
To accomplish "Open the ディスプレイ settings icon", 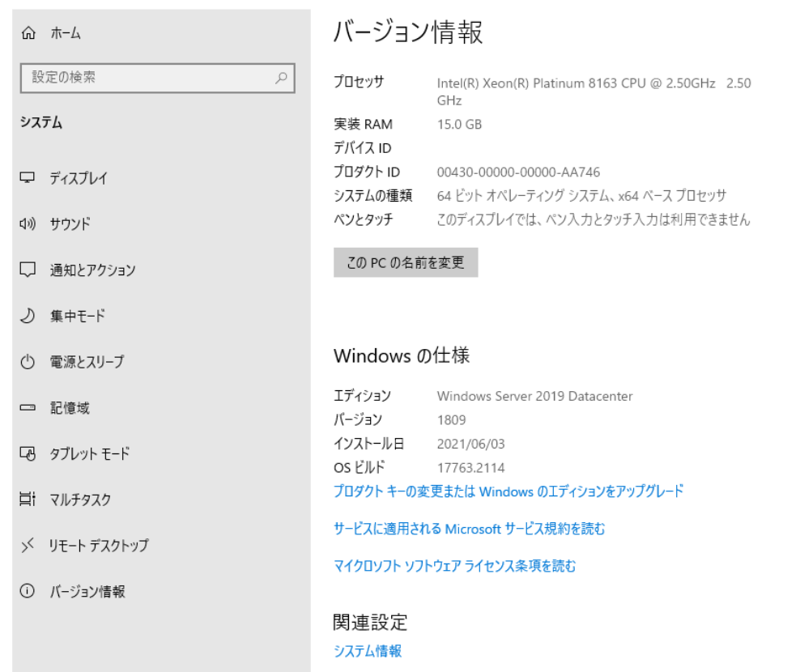I will click(x=28, y=177).
